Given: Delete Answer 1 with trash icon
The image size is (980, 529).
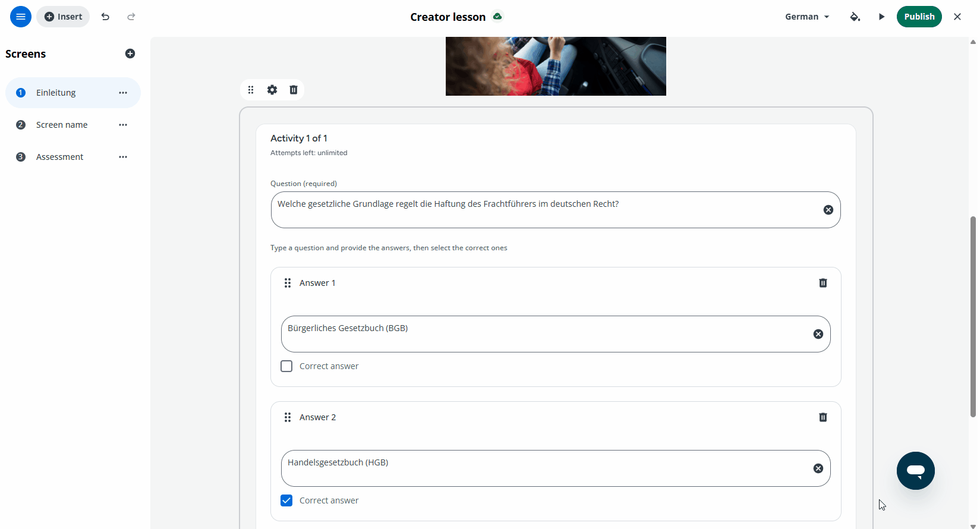Looking at the screenshot, I should (x=823, y=283).
